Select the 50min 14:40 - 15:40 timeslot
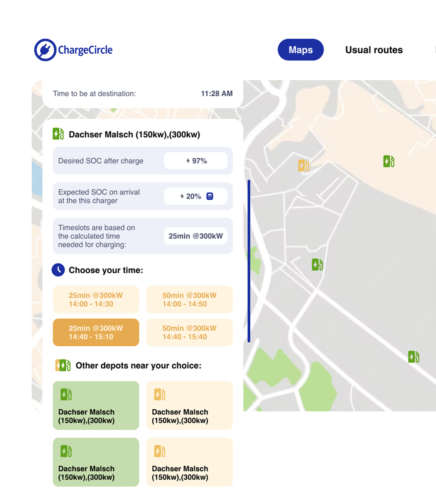Screen dimensions: 436x504 point(189,332)
